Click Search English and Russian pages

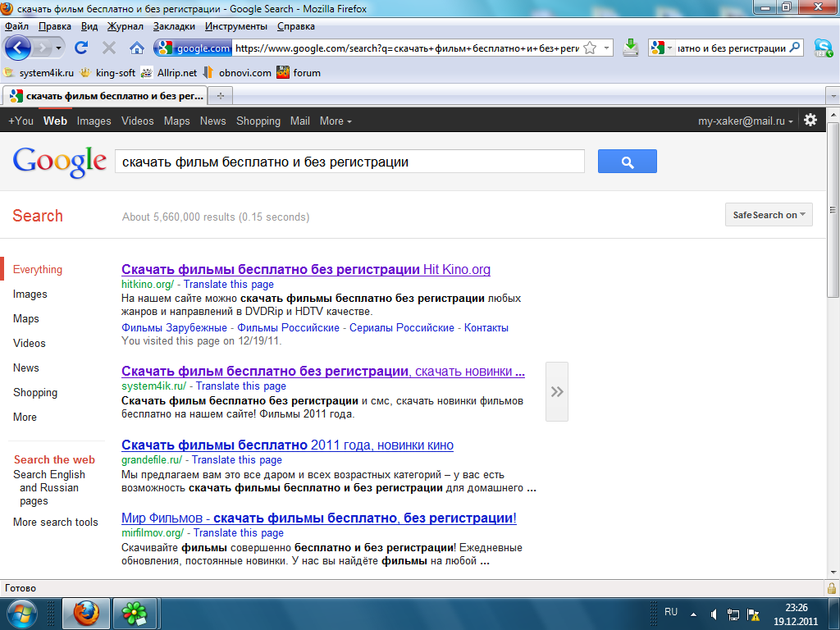pyautogui.click(x=48, y=487)
